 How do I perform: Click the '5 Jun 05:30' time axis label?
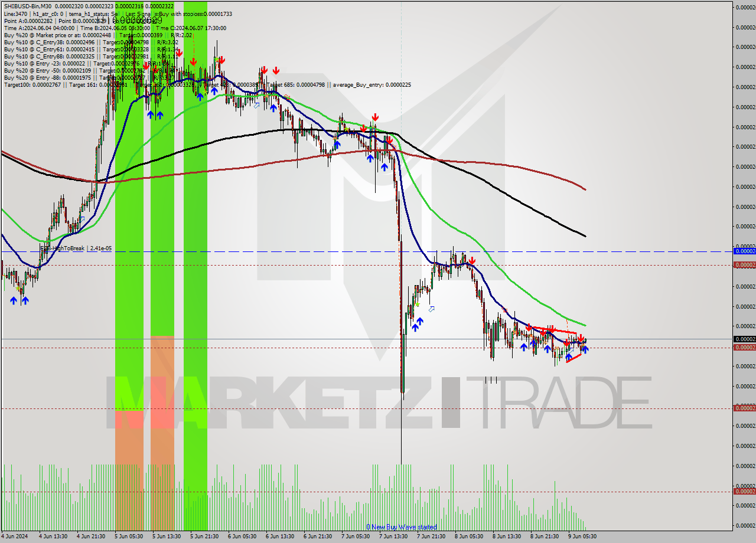[x=128, y=537]
